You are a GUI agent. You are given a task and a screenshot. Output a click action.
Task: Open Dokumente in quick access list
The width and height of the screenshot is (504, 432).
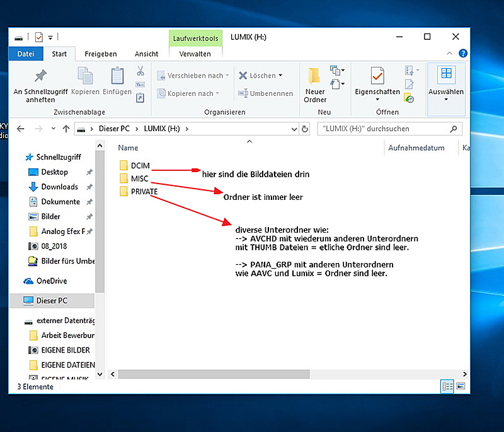pyautogui.click(x=60, y=202)
